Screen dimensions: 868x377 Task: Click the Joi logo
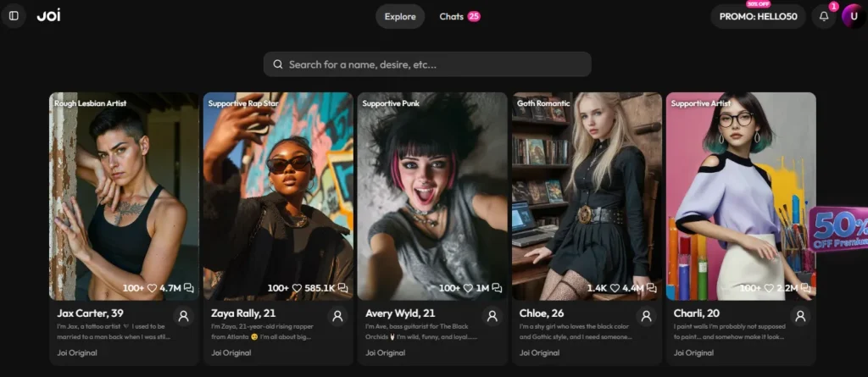coord(48,16)
